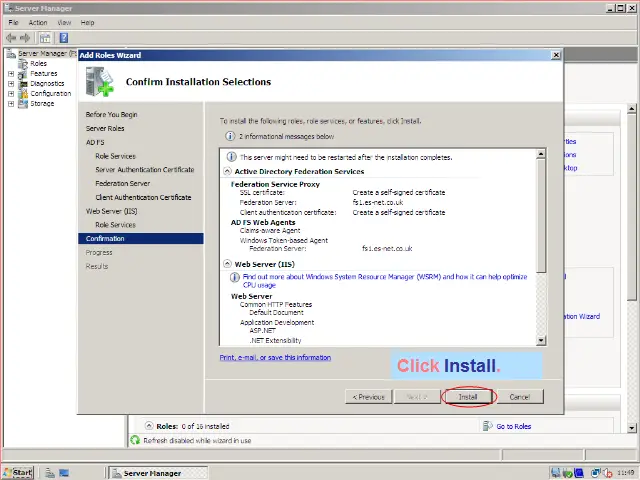
Task: Select Roles node in Server Manager tree
Action: click(x=38, y=64)
